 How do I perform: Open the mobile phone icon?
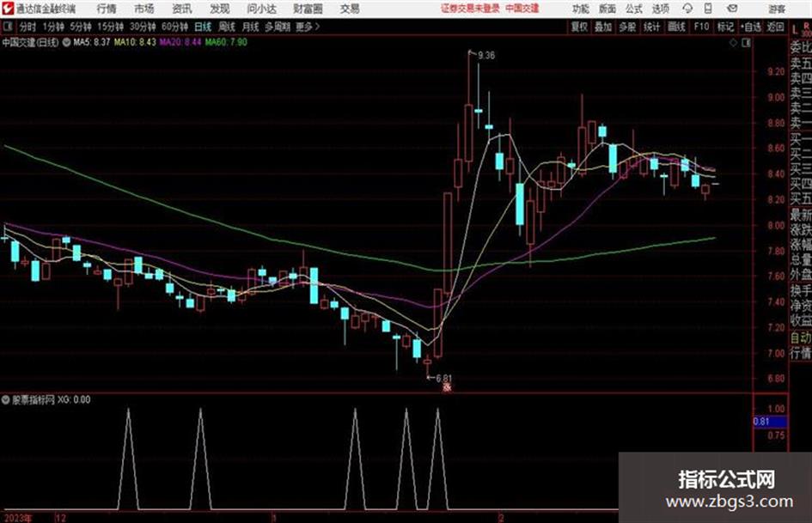pyautogui.click(x=708, y=9)
